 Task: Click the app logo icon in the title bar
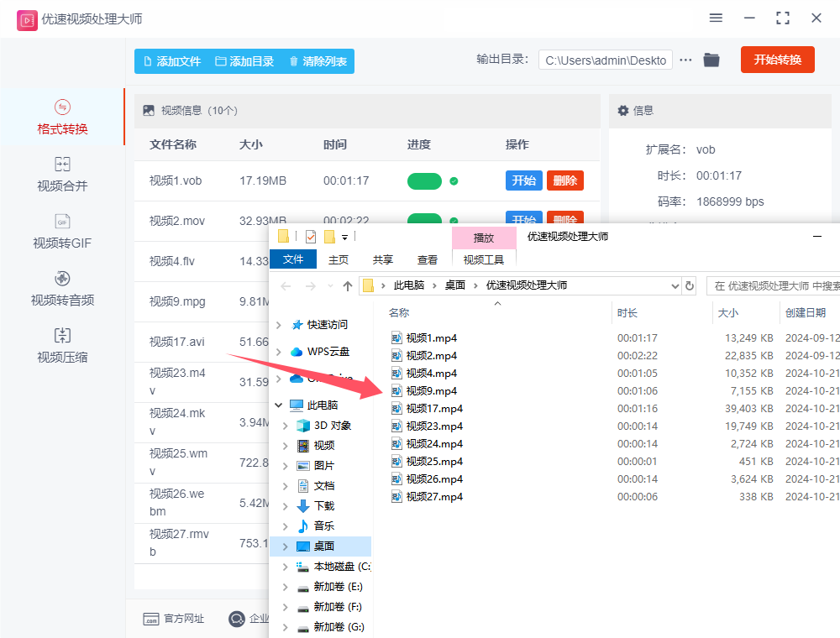(x=27, y=20)
